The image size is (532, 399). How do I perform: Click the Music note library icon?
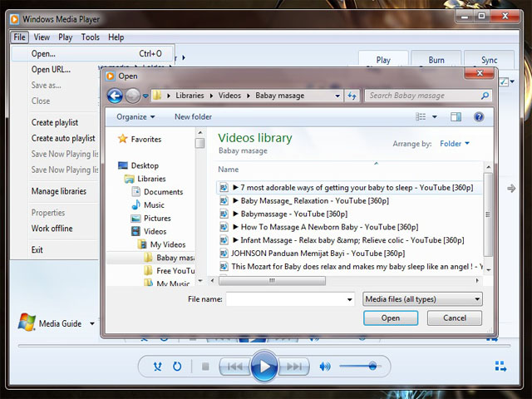click(135, 204)
